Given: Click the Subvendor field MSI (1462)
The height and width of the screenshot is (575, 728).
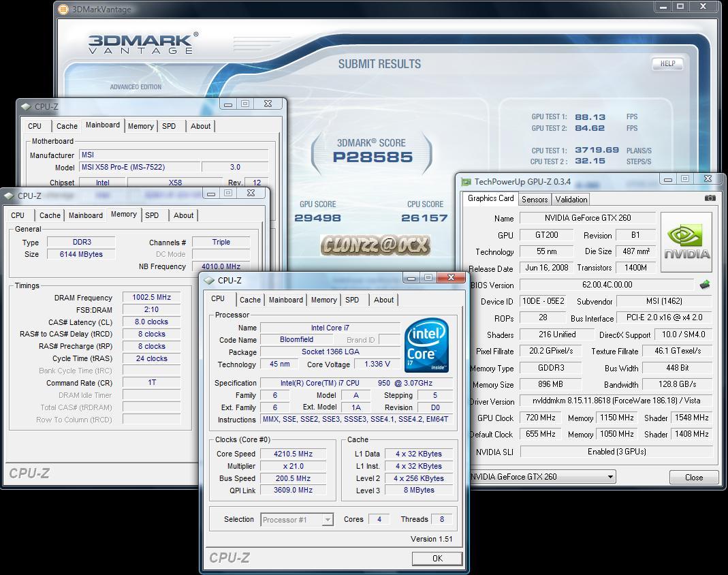Looking at the screenshot, I should tap(664, 301).
